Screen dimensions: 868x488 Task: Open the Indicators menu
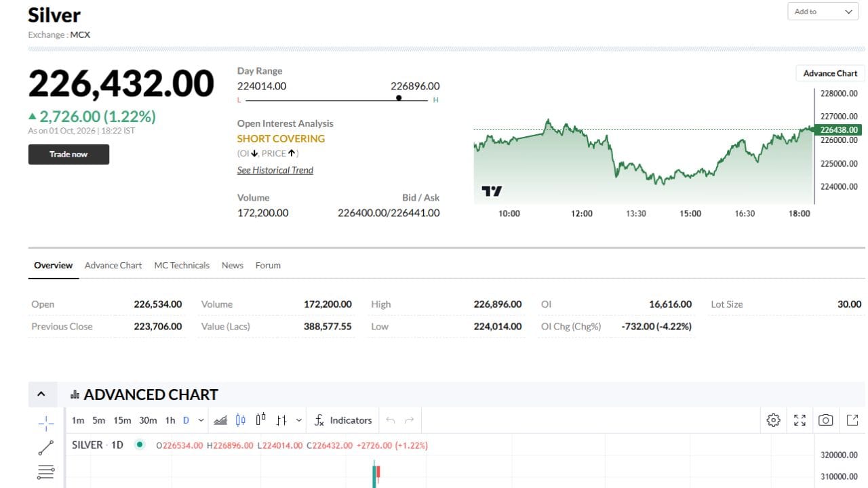pyautogui.click(x=343, y=420)
